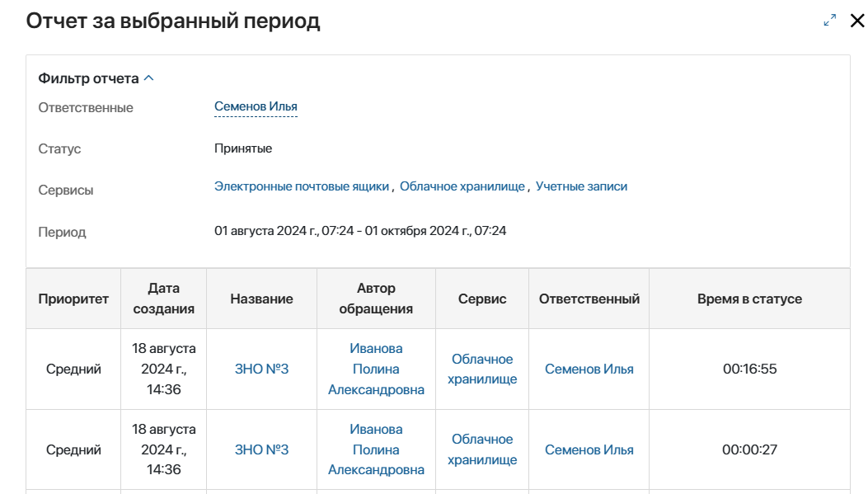
Task: Select the 00:16:55 time cell
Action: 749,369
